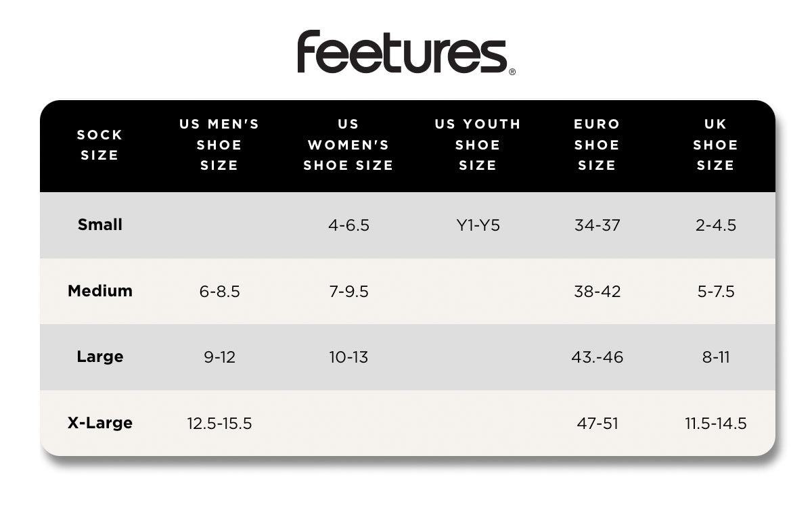
Task: Select the US Youth Shoe Size header
Action: click(478, 145)
